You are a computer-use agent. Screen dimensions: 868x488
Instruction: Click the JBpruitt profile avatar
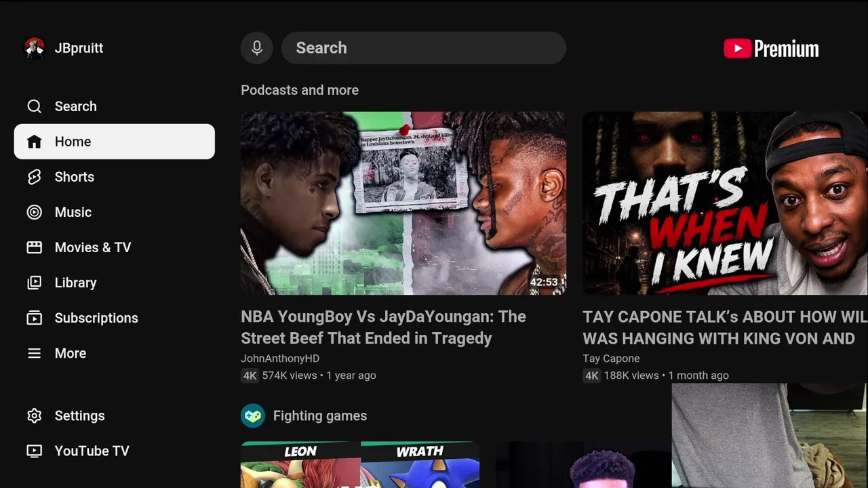35,48
